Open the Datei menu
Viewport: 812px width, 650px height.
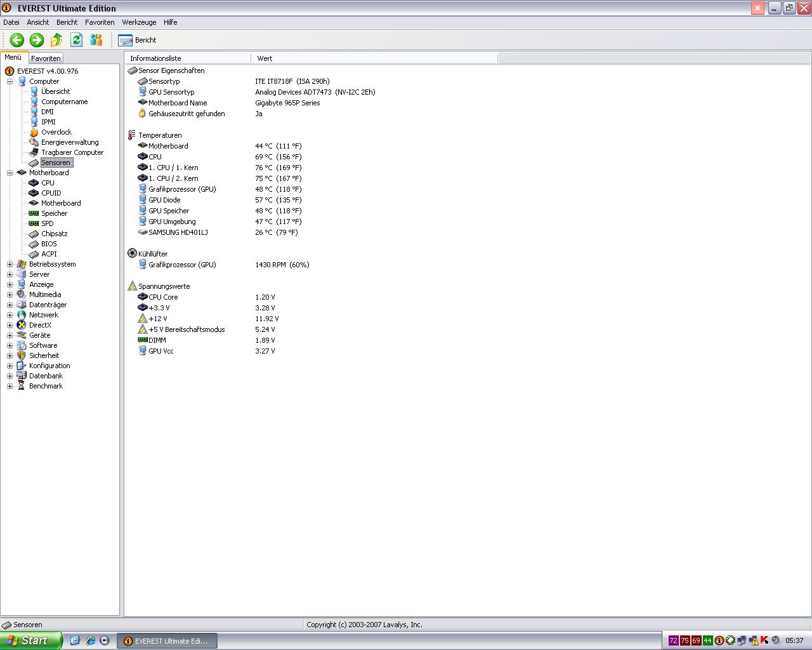tap(11, 22)
